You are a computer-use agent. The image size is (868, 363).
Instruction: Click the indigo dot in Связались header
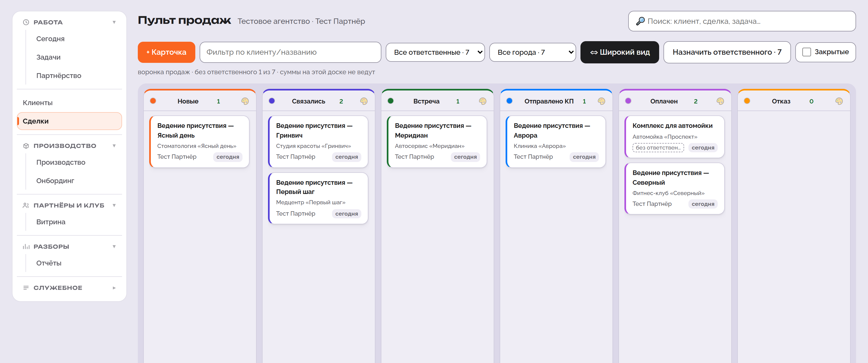[x=272, y=101]
